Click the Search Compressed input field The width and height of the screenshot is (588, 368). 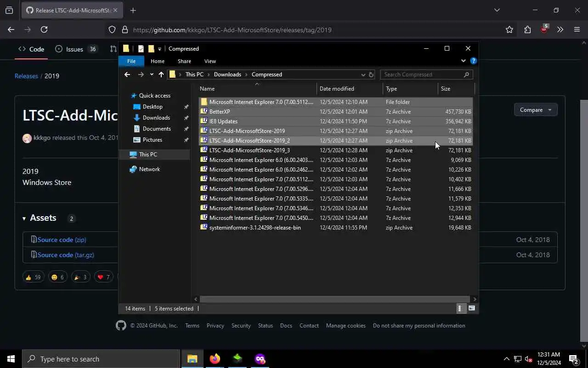(x=426, y=75)
